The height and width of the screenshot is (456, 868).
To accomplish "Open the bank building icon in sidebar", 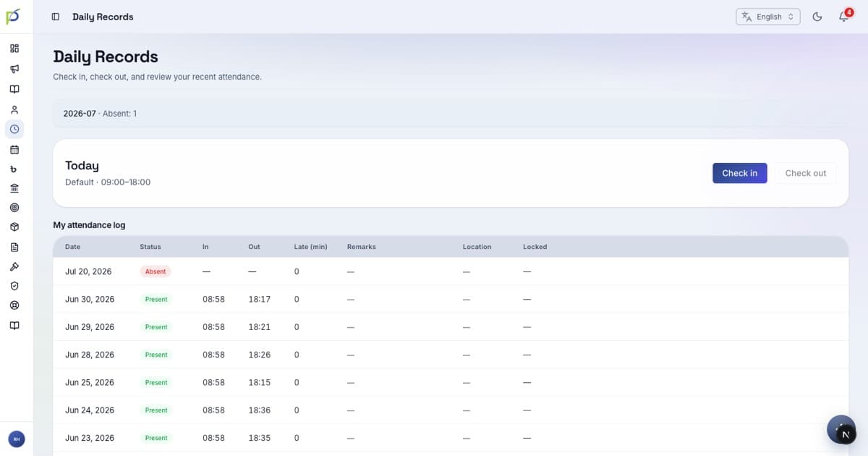I will coord(14,188).
